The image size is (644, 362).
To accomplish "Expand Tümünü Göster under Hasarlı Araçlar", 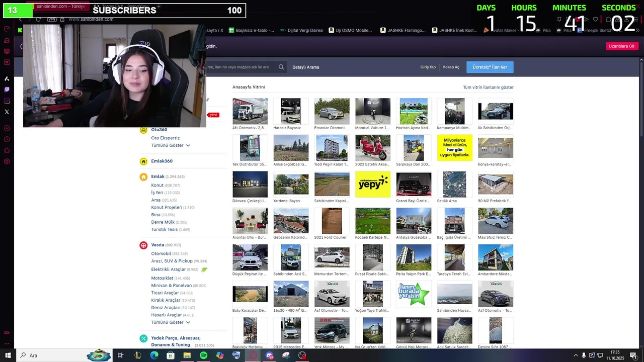I will coord(171,322).
